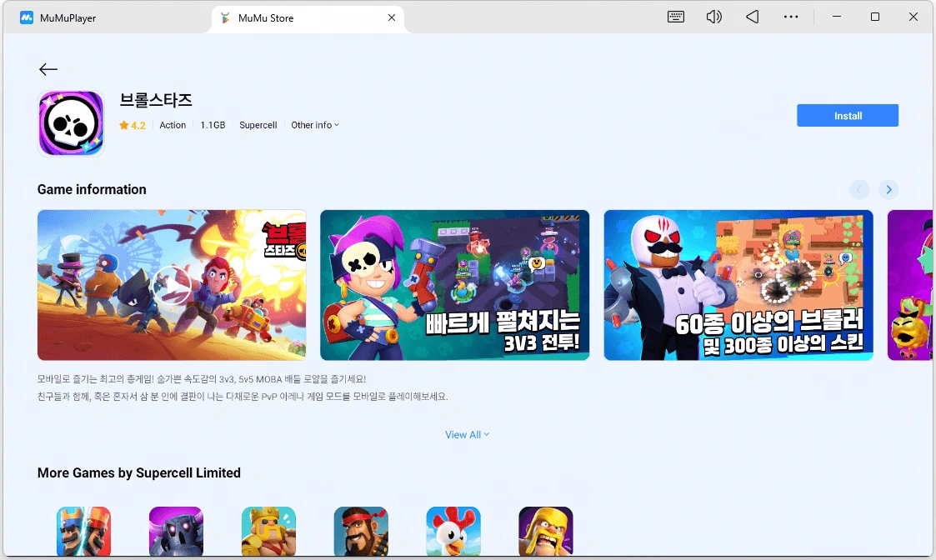Viewport: 936px width, 560px height.
Task: Click the first description line starting 모바일로
Action: point(202,379)
